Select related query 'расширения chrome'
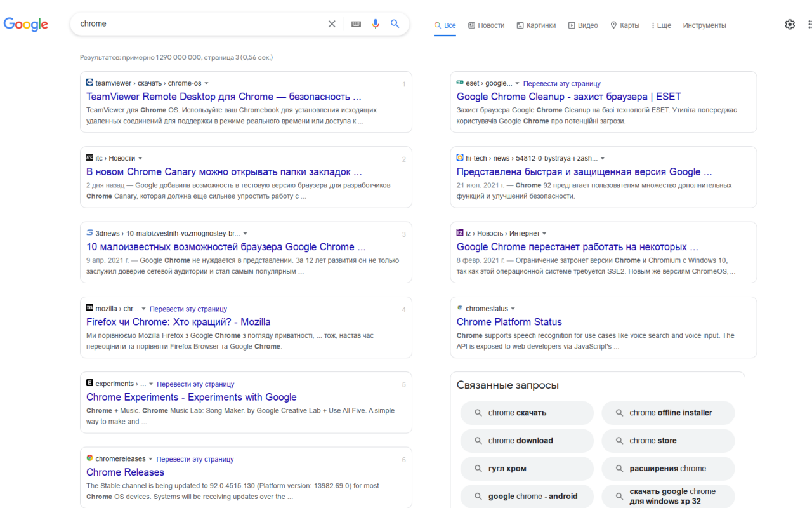 [668, 469]
